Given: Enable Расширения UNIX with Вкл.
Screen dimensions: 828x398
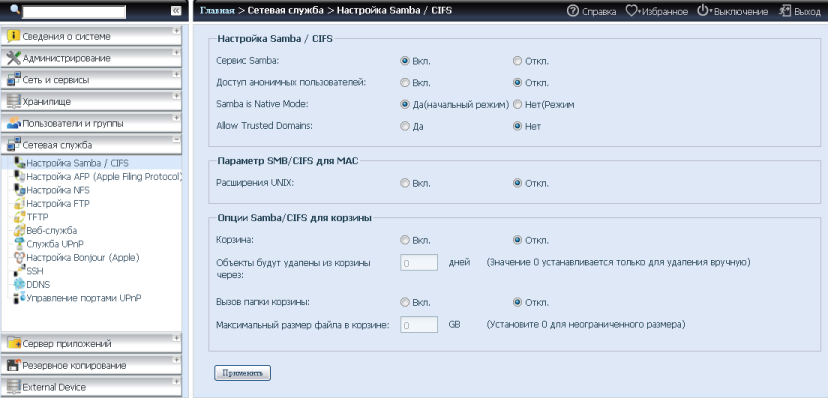Looking at the screenshot, I should tap(405, 184).
